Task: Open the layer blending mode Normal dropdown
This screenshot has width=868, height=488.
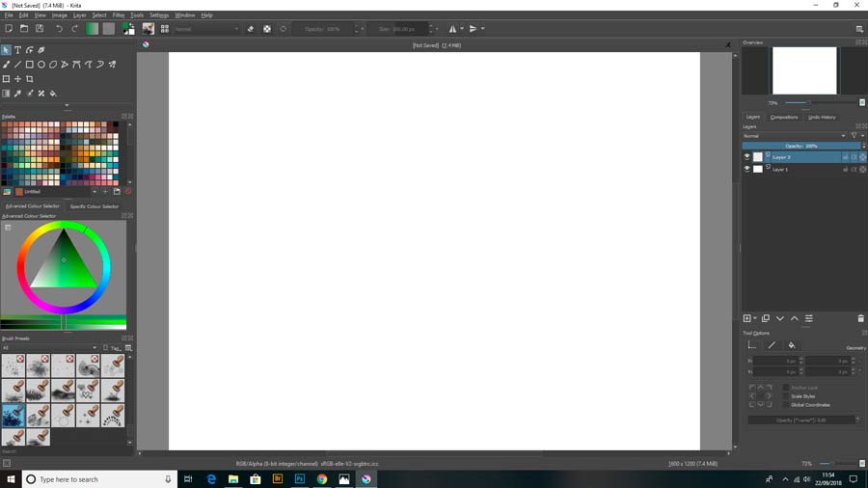Action: (795, 136)
